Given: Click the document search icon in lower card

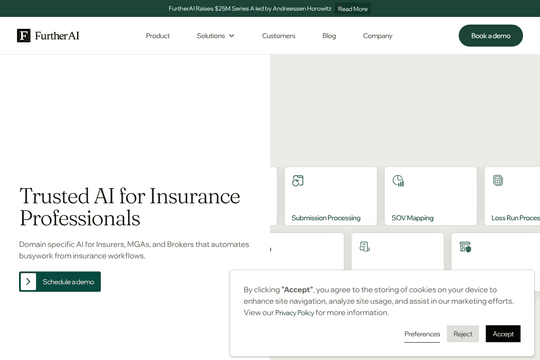Looking at the screenshot, I should (364, 247).
